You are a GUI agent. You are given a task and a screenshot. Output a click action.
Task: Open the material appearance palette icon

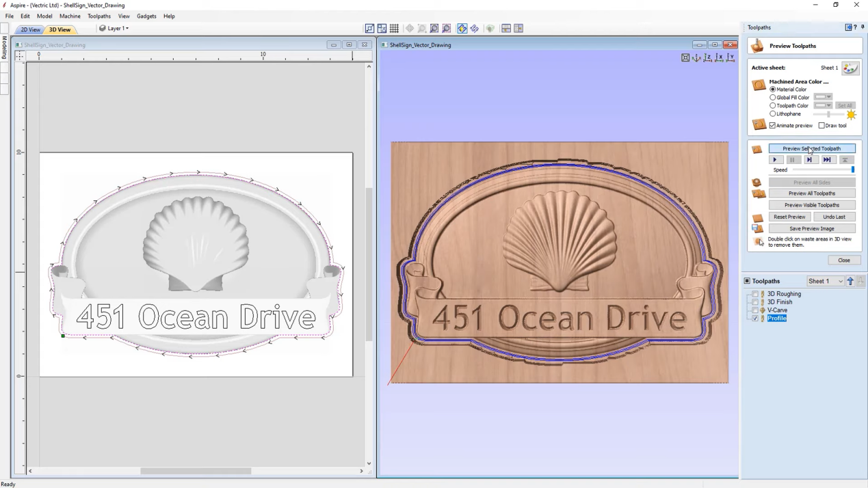pyautogui.click(x=850, y=68)
